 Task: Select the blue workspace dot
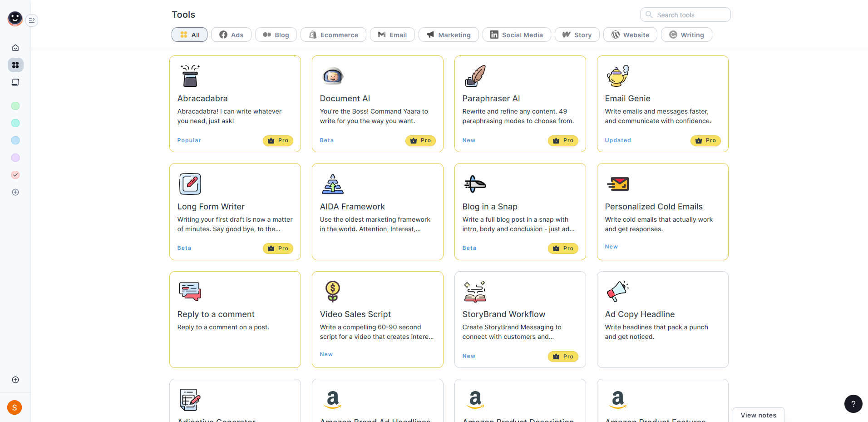tap(15, 140)
